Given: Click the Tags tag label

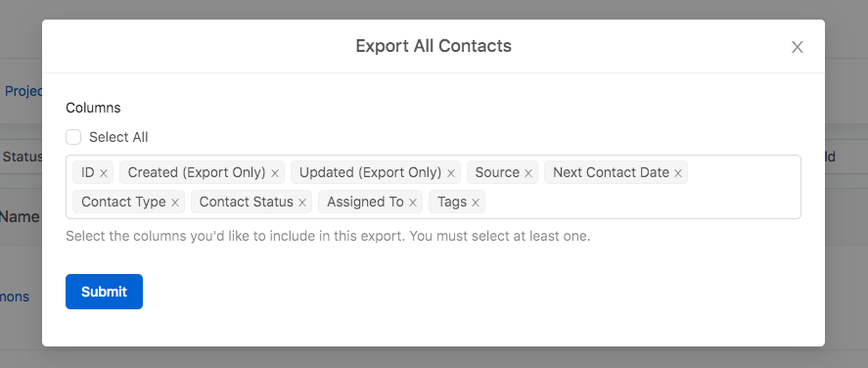Looking at the screenshot, I should tap(452, 202).
